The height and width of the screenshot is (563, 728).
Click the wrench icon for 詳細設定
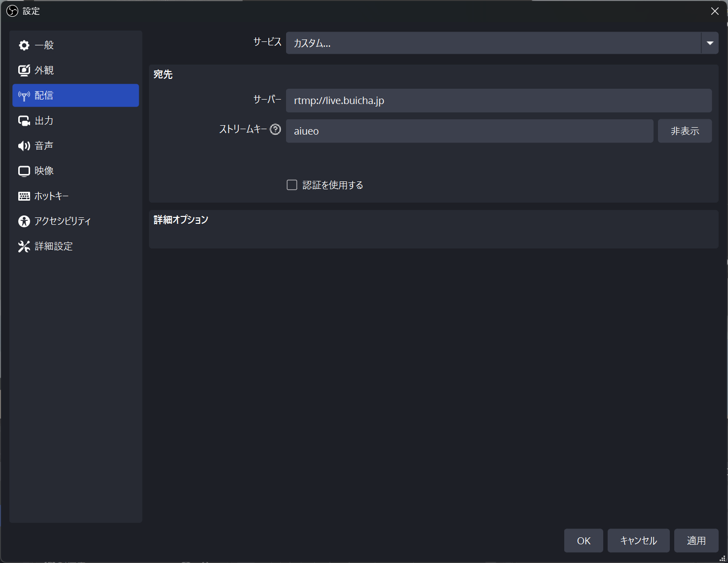[24, 246]
